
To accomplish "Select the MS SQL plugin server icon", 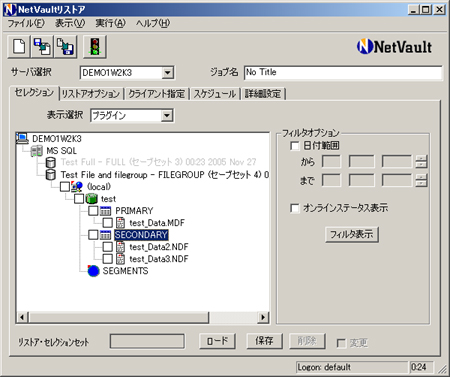I will pyautogui.click(x=37, y=151).
